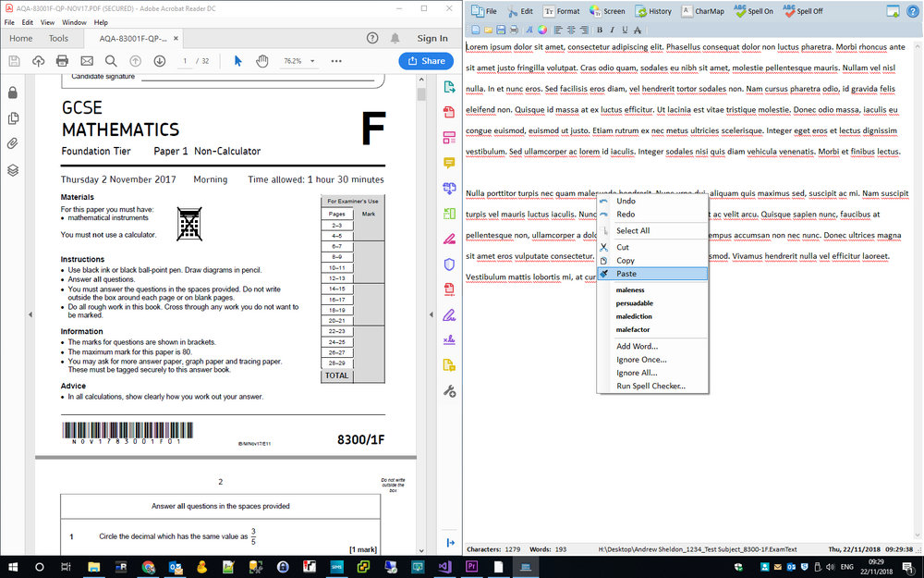Click the Fill & Sign pen tool in sidebar
The width and height of the screenshot is (924, 578).
[449, 315]
